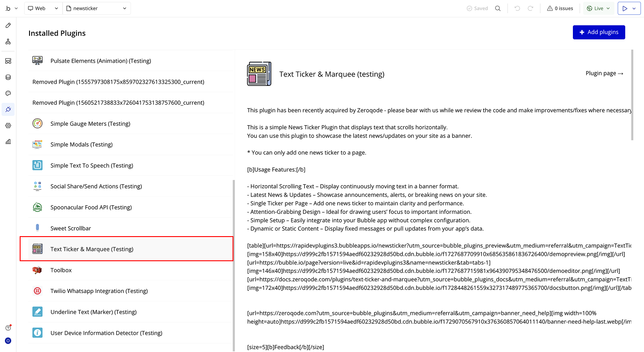The image size is (644, 352).
Task: Open the Styles tab palette icon
Action: 8,93
